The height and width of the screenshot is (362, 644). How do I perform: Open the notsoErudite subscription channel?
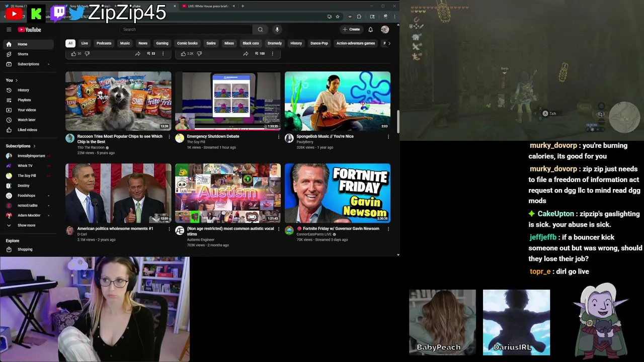click(x=29, y=206)
